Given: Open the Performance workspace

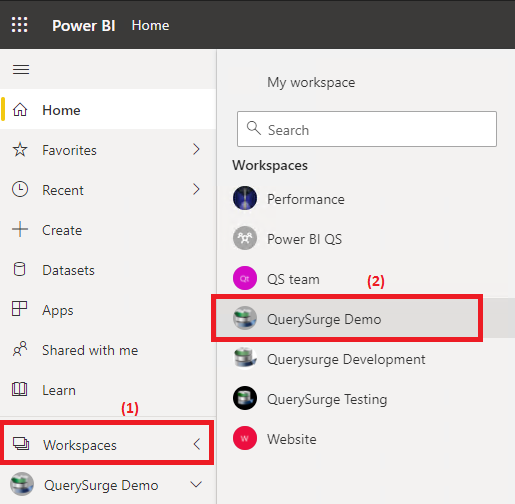Looking at the screenshot, I should tap(365, 199).
